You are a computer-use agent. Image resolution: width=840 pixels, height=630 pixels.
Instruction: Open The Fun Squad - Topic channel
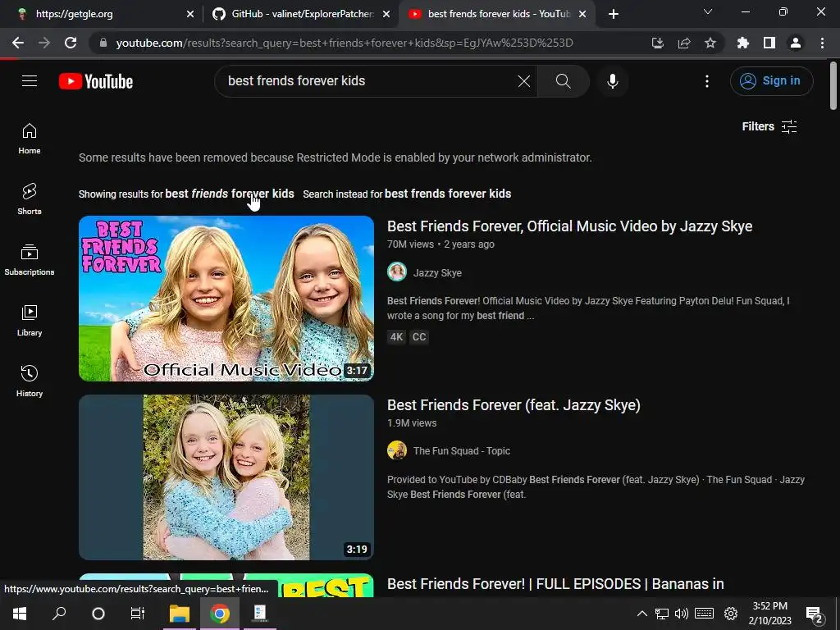point(461,451)
